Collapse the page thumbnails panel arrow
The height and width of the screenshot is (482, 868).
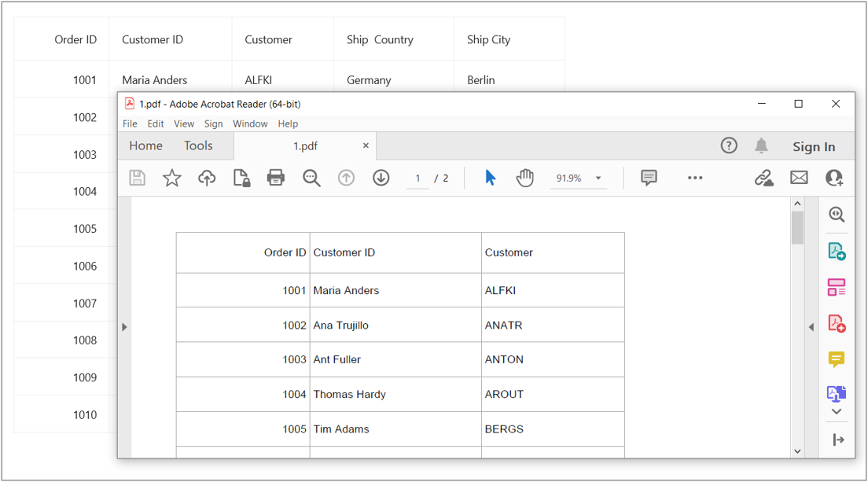point(125,327)
